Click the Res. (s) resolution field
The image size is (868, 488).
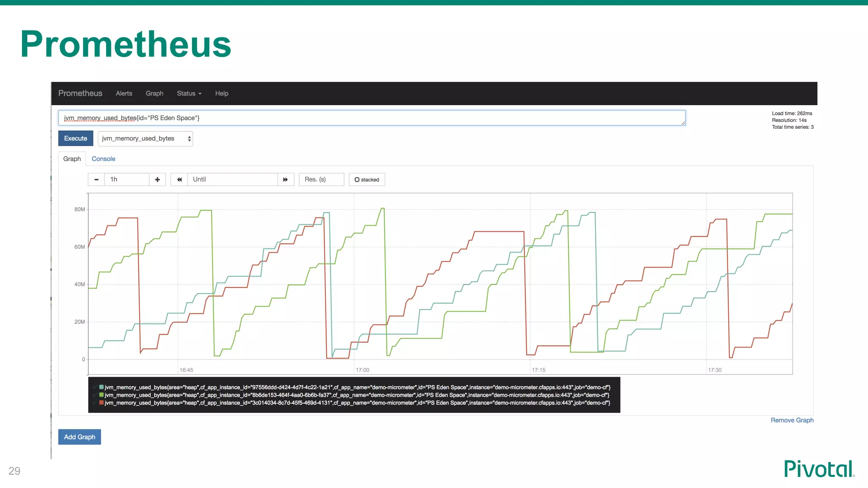pos(321,180)
